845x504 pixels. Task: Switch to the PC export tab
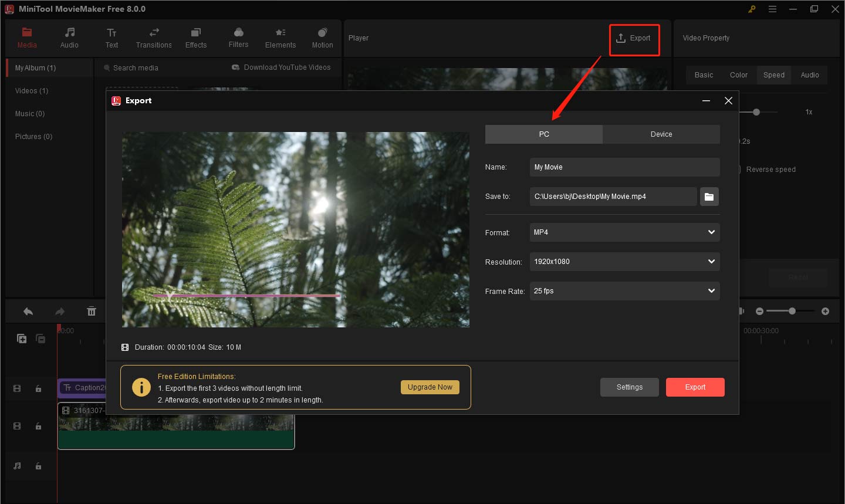(x=544, y=134)
